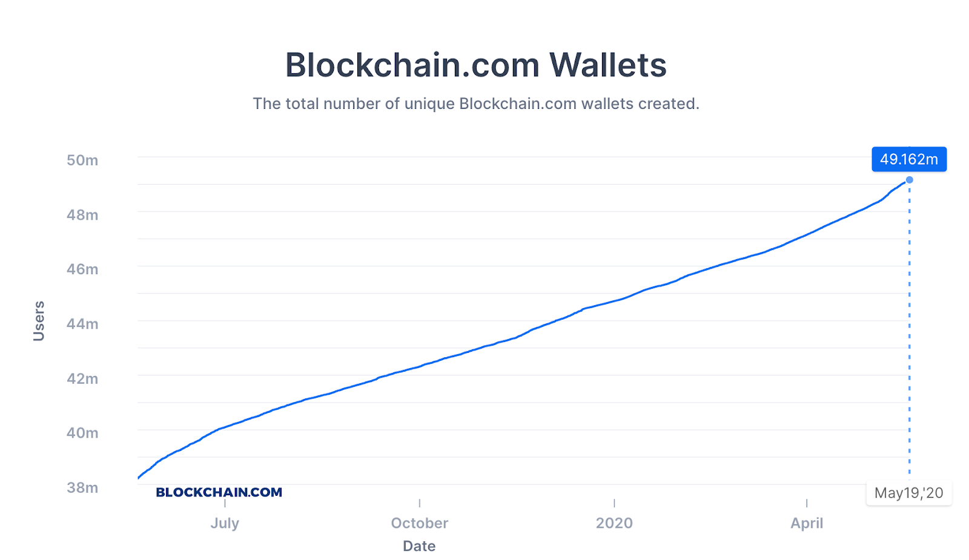Click the 38m y-axis label
The image size is (969, 560).
pyautogui.click(x=82, y=487)
